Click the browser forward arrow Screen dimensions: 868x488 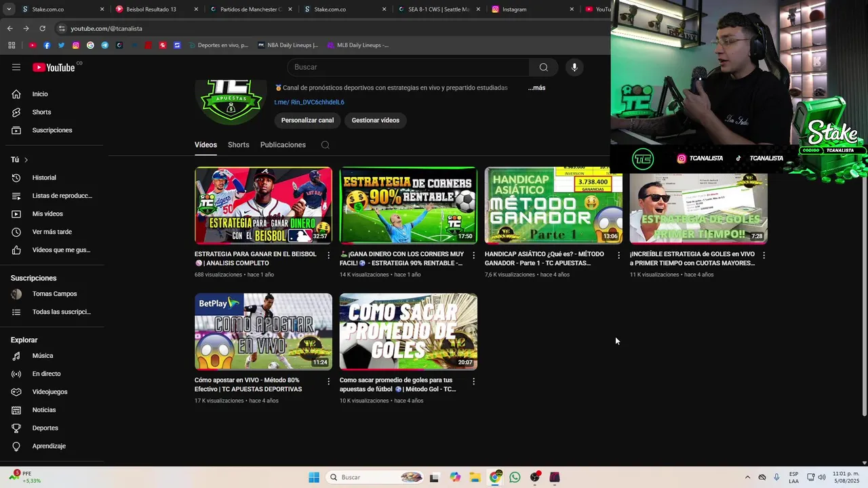[x=26, y=28]
